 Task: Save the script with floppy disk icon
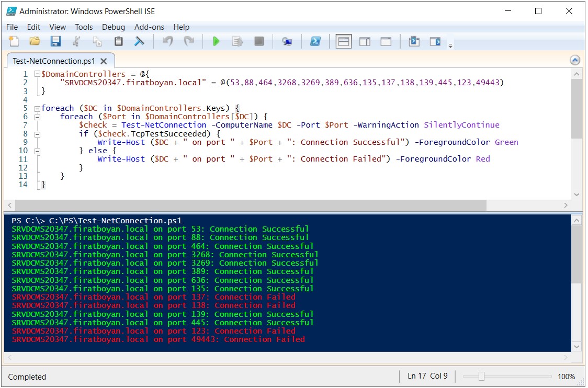pyautogui.click(x=56, y=41)
